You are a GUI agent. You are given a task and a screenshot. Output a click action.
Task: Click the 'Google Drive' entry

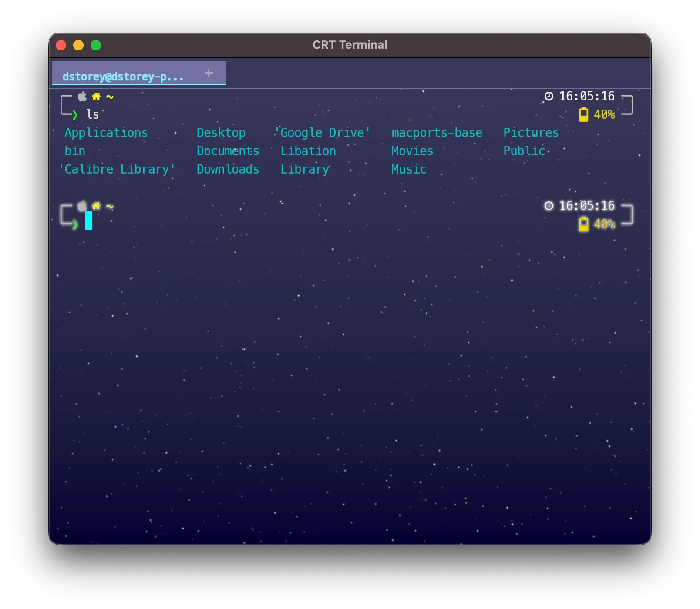point(323,133)
